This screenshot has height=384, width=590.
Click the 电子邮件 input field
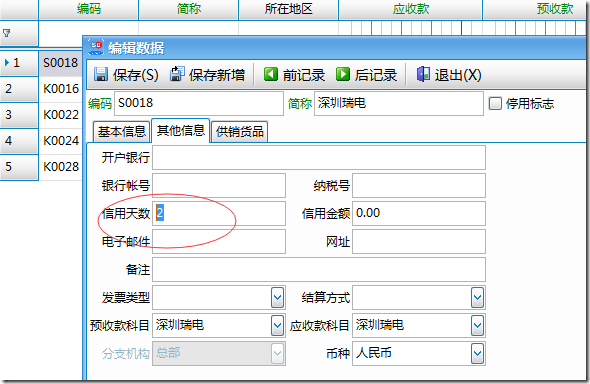pos(219,241)
